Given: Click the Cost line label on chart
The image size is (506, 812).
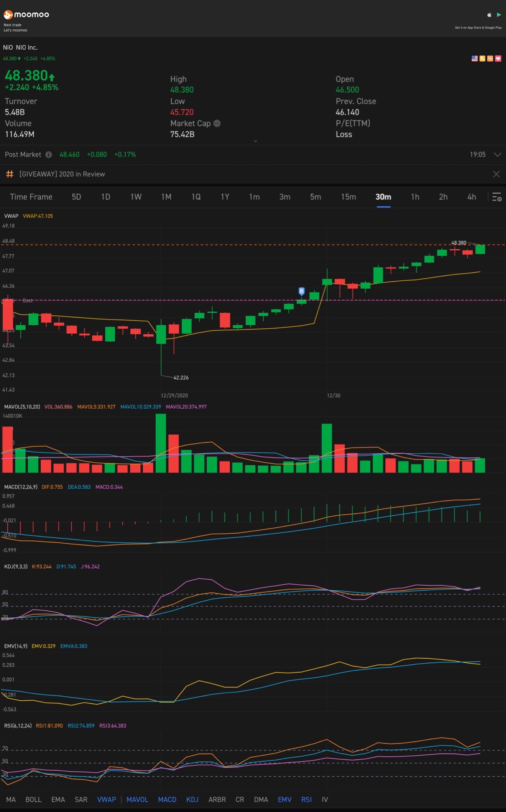Looking at the screenshot, I should [27, 300].
